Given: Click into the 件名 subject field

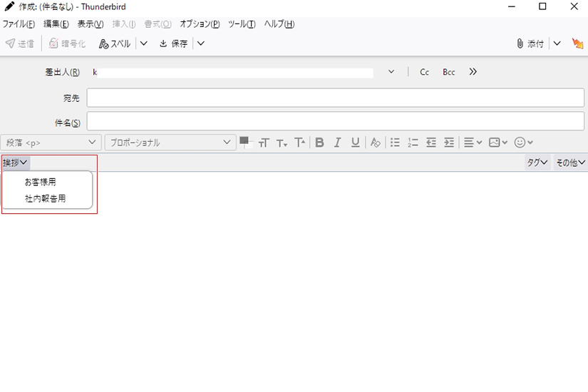Looking at the screenshot, I should click(x=335, y=122).
